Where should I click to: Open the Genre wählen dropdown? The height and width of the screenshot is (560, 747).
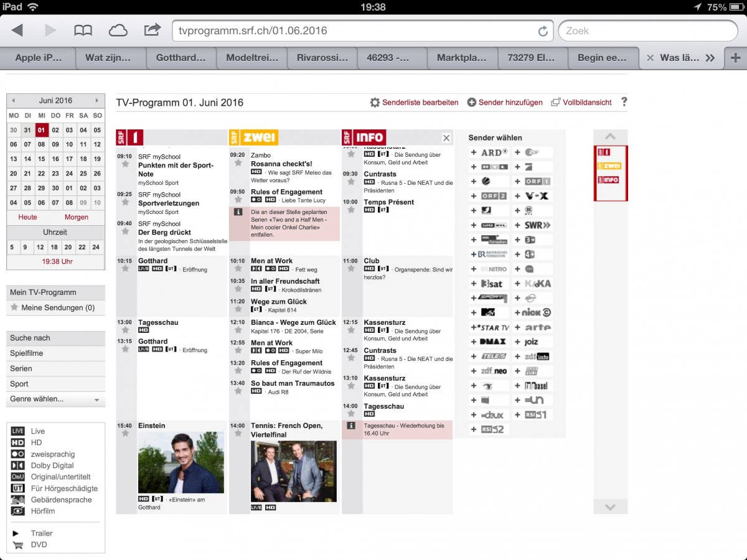(55, 399)
